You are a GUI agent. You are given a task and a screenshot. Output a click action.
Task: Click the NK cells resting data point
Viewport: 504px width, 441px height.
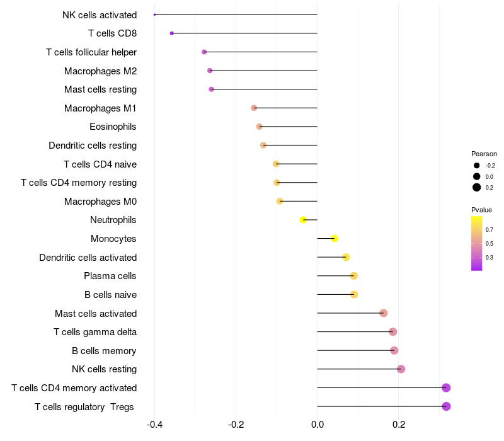click(401, 369)
